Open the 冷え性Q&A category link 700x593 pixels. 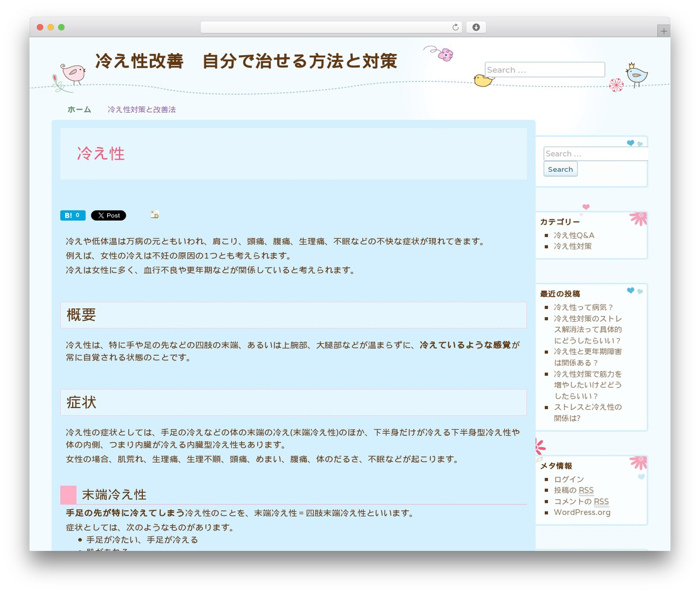pos(574,235)
